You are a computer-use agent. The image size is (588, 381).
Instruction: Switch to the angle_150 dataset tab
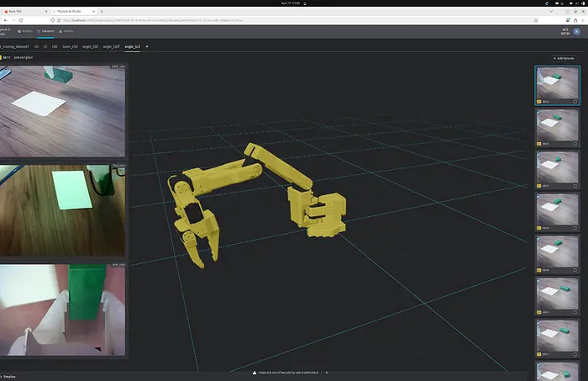pos(90,46)
